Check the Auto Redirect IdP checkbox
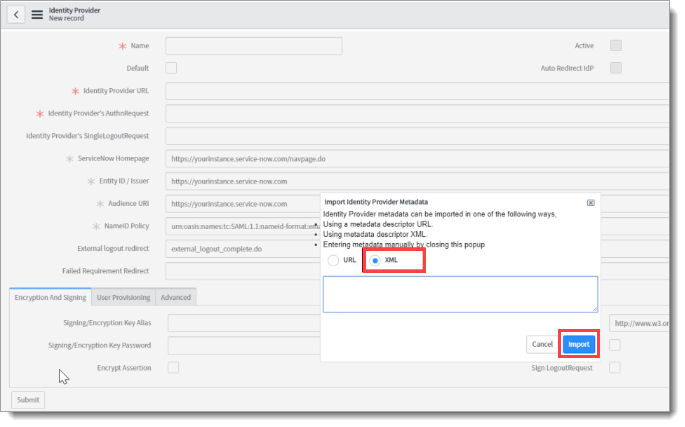The image size is (685, 427). [616, 68]
